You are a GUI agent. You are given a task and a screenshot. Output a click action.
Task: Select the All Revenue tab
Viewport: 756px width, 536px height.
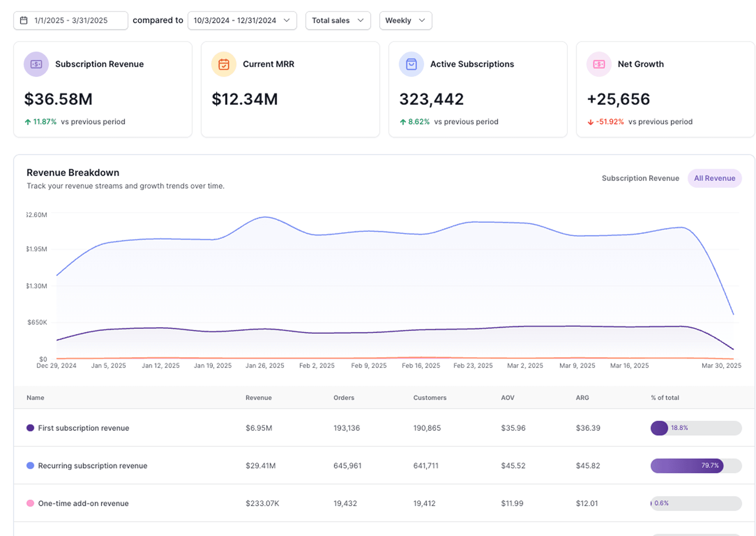pos(714,178)
